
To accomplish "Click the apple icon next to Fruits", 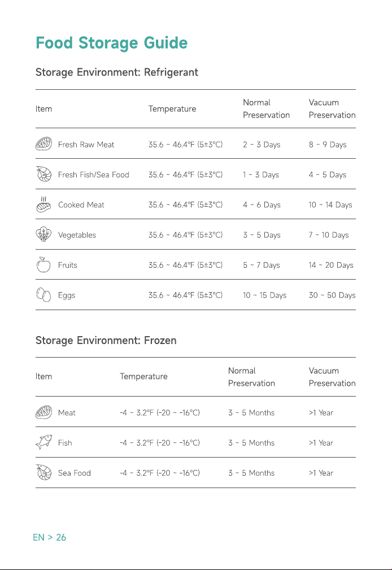I will pyautogui.click(x=43, y=264).
